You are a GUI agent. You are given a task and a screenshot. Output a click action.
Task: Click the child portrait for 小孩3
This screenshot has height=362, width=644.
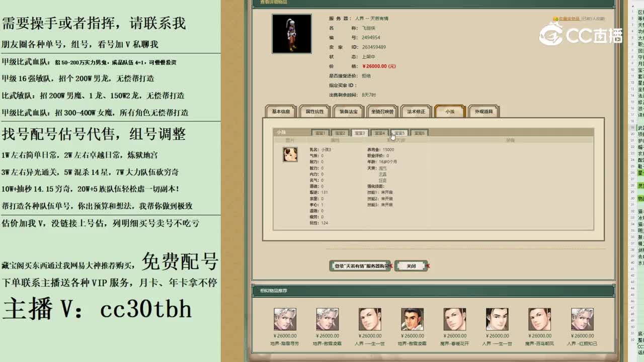[290, 154]
